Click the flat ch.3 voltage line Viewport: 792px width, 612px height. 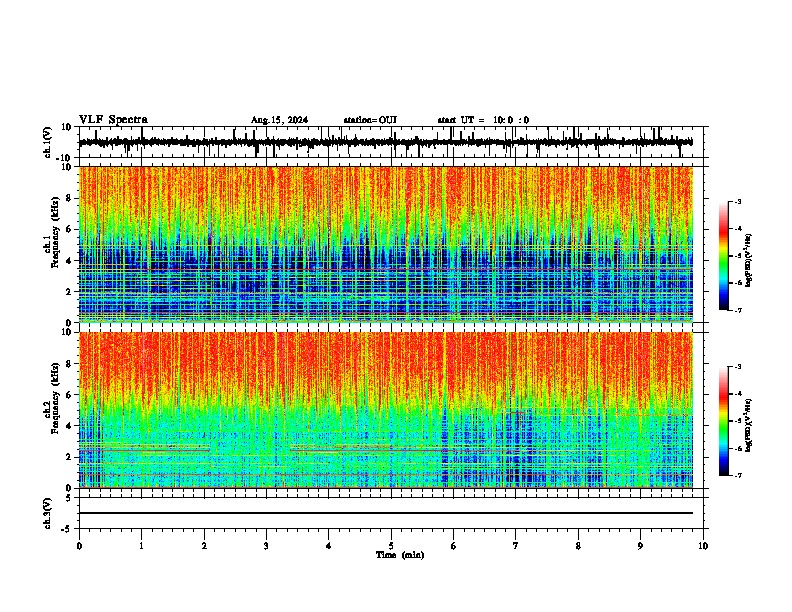(x=386, y=513)
